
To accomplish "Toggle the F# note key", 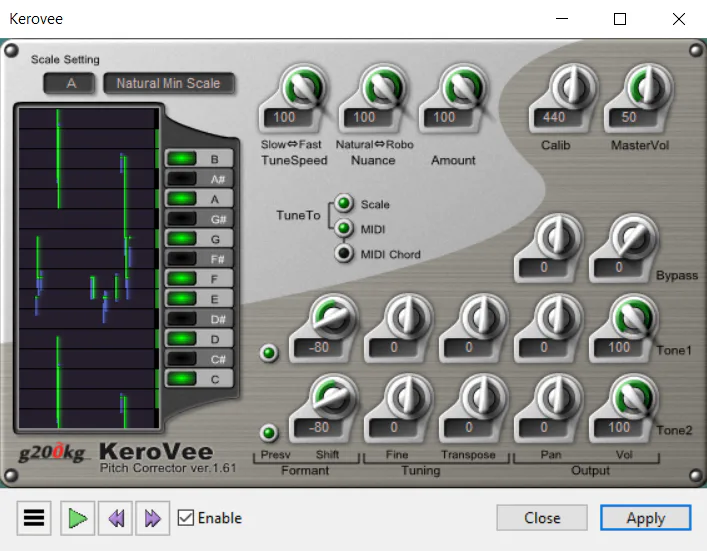I will (199, 259).
